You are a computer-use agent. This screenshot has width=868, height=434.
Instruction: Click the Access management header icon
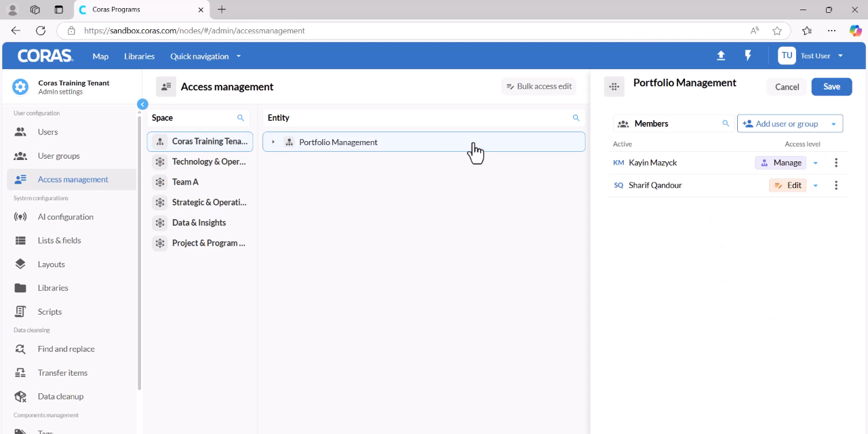point(166,87)
